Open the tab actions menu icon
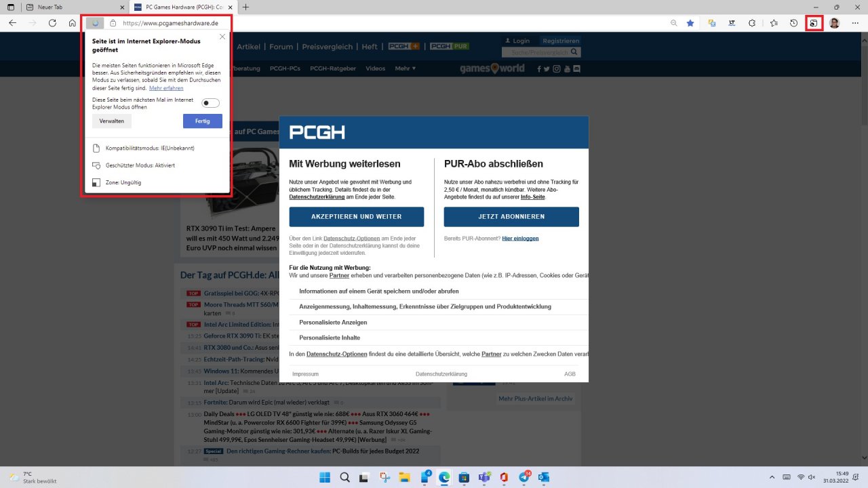 click(x=10, y=7)
